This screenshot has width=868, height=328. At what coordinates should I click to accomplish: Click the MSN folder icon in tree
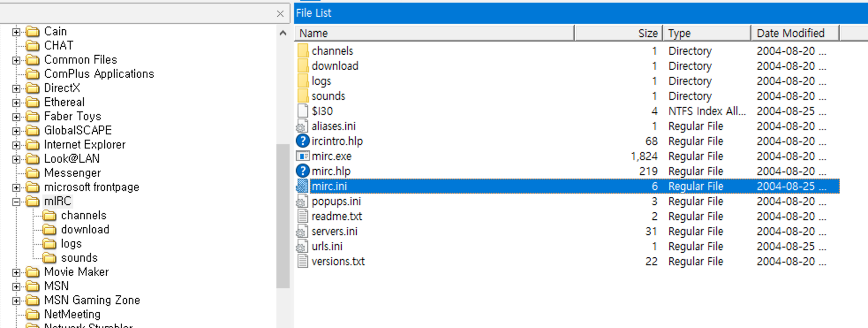point(33,286)
